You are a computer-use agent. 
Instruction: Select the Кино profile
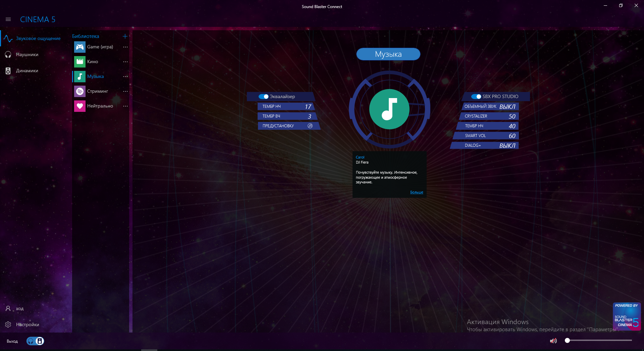coord(93,62)
